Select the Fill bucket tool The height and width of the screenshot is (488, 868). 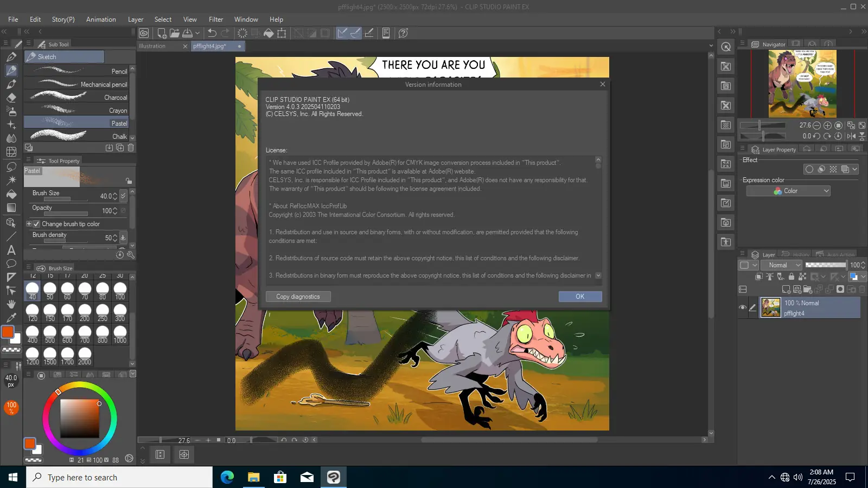11,194
